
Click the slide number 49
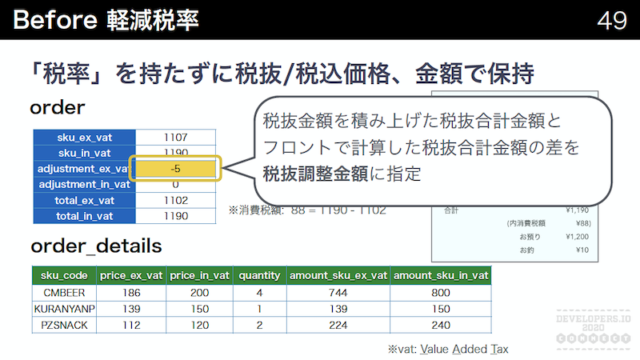pyautogui.click(x=611, y=20)
